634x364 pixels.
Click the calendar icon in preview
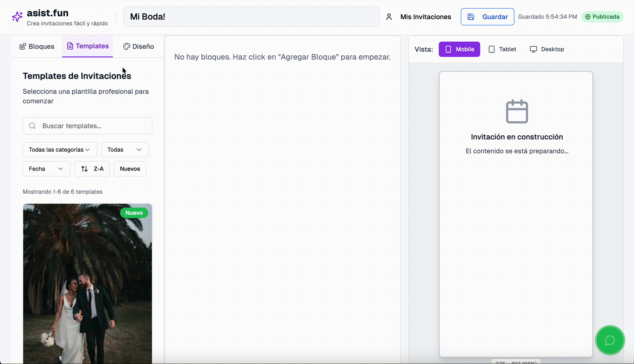click(x=517, y=111)
